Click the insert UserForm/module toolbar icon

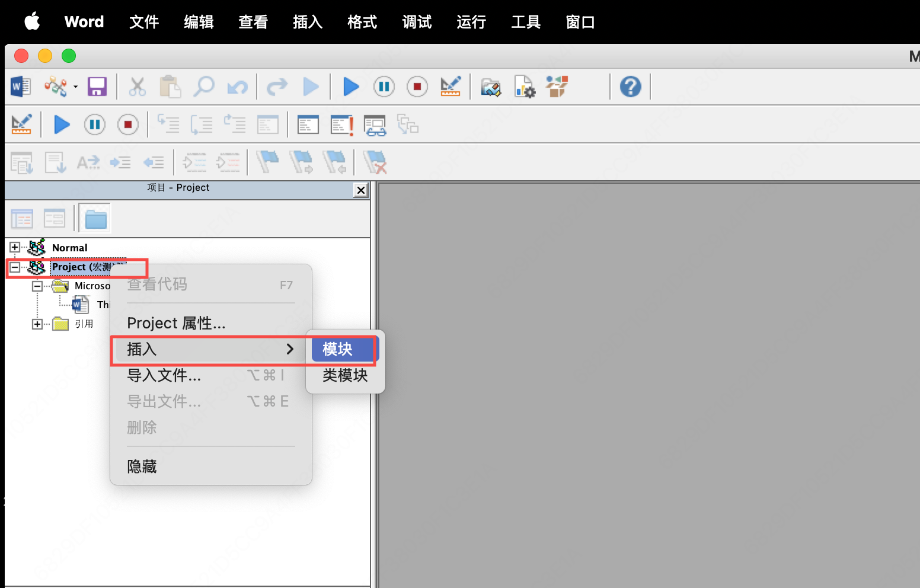point(56,87)
